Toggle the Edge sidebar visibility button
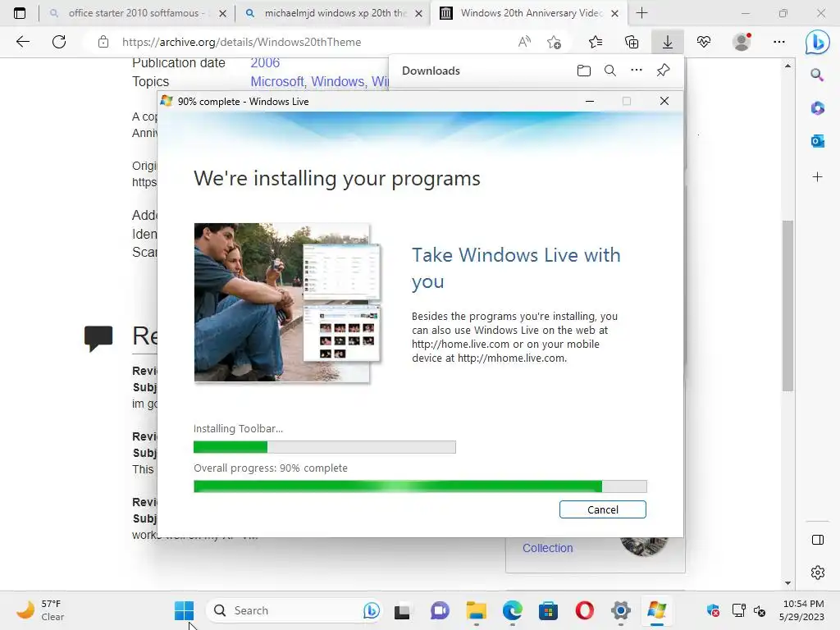 pos(818,540)
